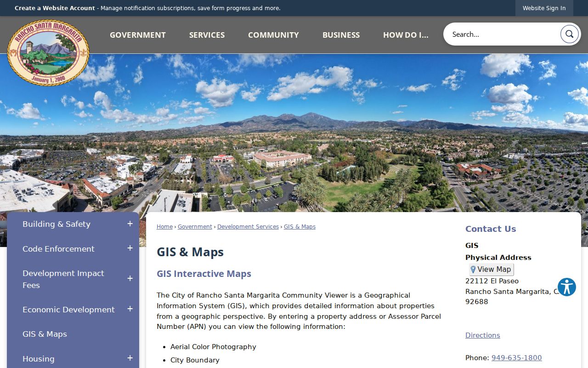Expand the Building & Safety submenu
The image size is (588, 368).
pyautogui.click(x=130, y=224)
